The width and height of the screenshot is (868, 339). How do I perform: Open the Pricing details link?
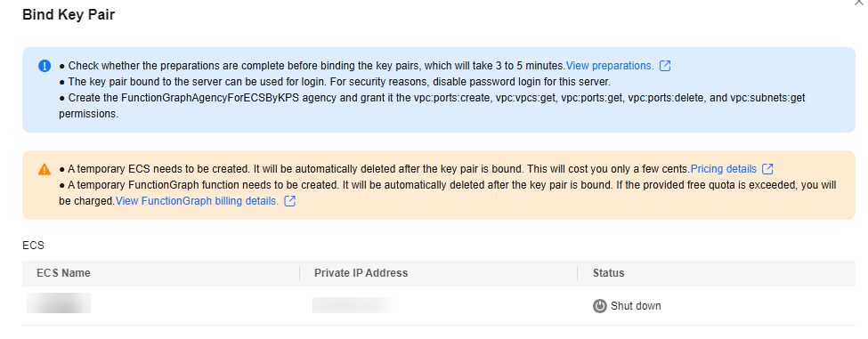pos(724,169)
